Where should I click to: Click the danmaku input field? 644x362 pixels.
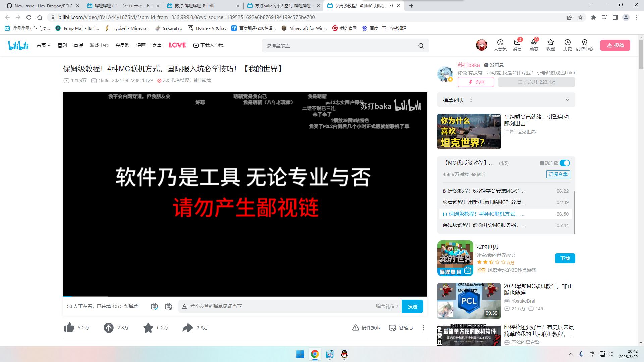(x=268, y=306)
